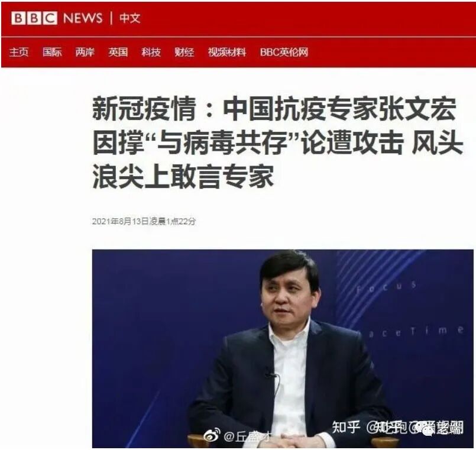Select the 两岸 navigation item
This screenshot has height=450, width=476.
(85, 52)
